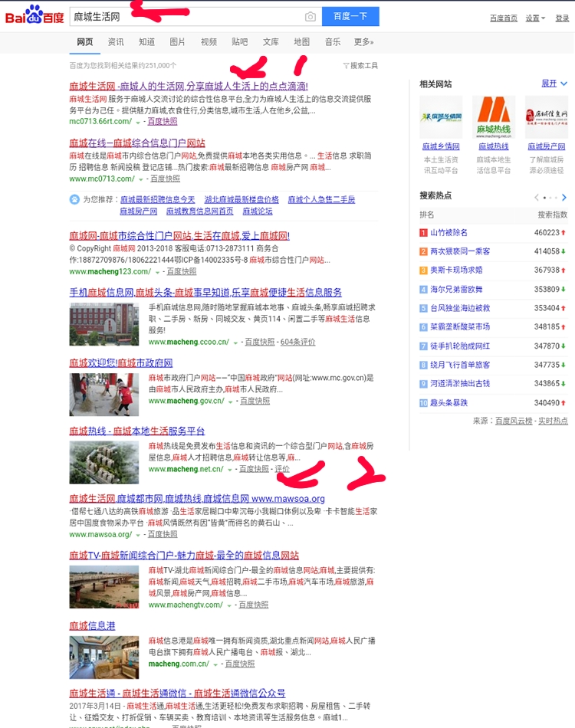Switch to the 资讯 tab
Screen dimensions: 575x728
point(116,42)
